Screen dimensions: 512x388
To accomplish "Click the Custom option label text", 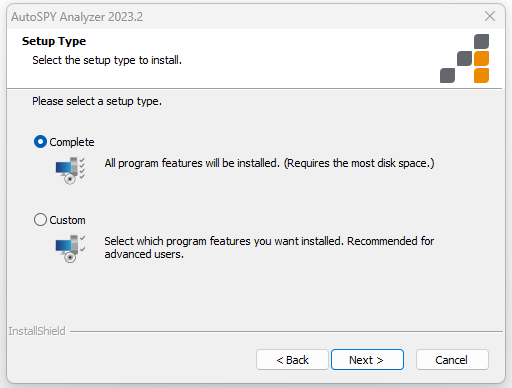I will pyautogui.click(x=67, y=220).
